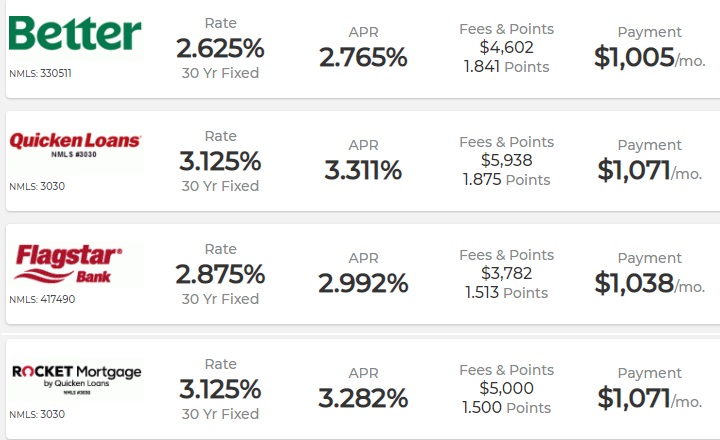The height and width of the screenshot is (440, 720).
Task: Click the Better lender logo
Action: (x=75, y=33)
